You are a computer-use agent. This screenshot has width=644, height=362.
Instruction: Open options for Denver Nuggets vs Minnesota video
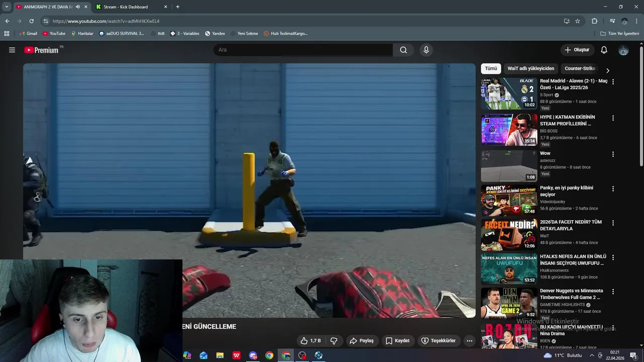point(613,292)
